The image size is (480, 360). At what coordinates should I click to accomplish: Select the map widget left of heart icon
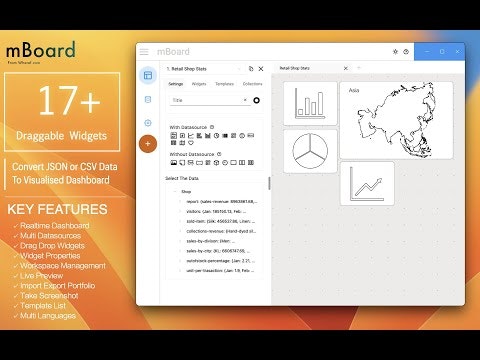(182, 143)
